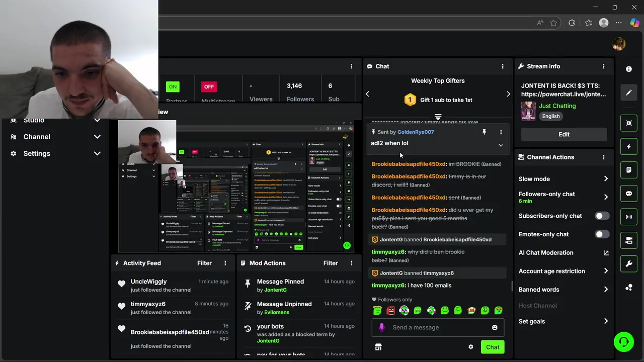Open browser extensions puzzle icon

tap(572, 23)
